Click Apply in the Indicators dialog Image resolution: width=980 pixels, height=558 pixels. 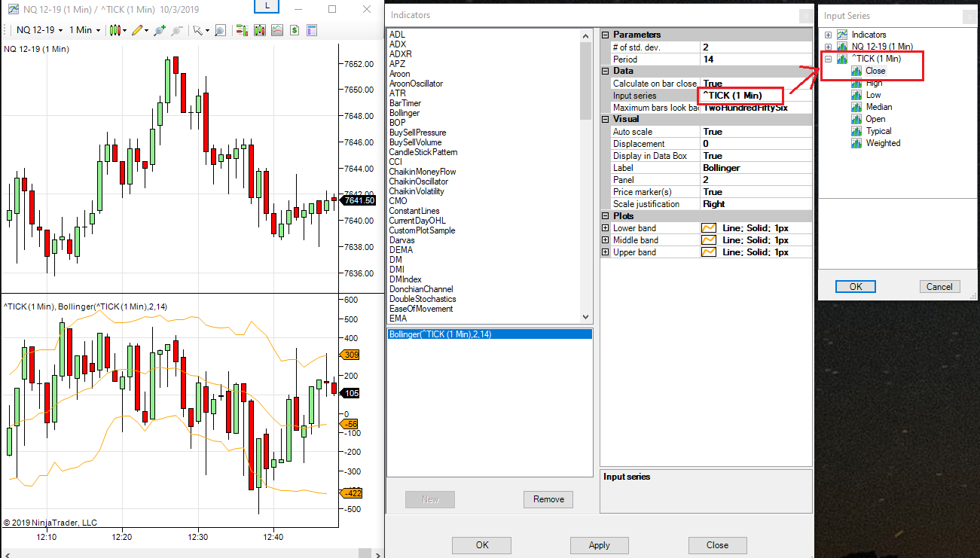point(600,545)
